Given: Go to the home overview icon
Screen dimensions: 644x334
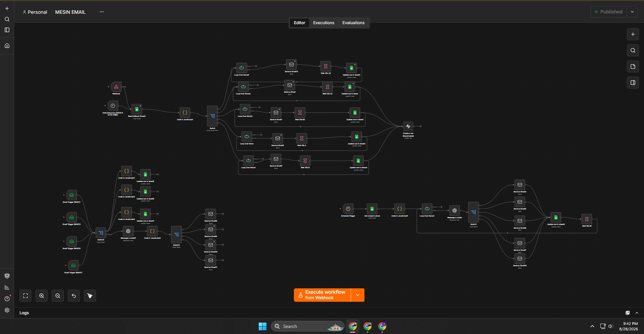Looking at the screenshot, I should tap(7, 46).
